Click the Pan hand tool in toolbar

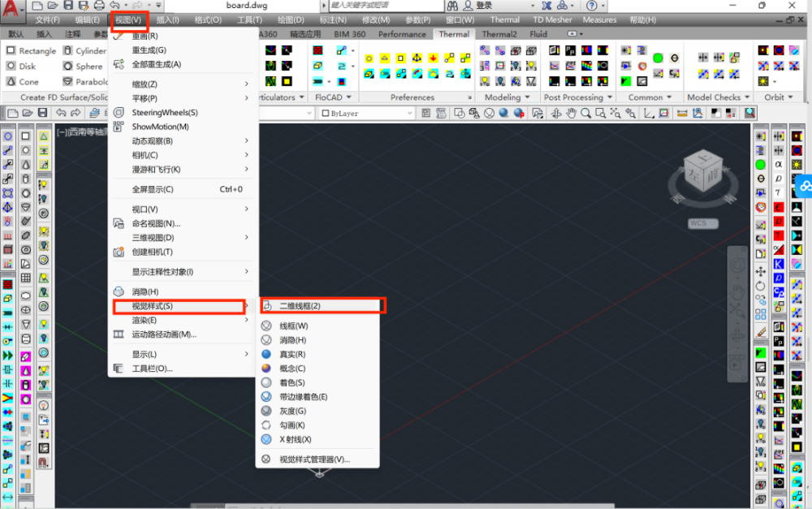[571, 113]
